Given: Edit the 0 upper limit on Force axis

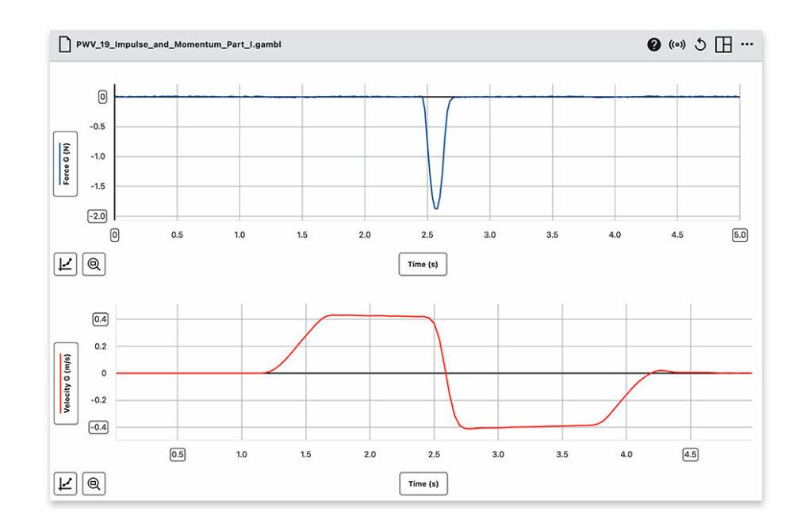Looking at the screenshot, I should point(102,97).
